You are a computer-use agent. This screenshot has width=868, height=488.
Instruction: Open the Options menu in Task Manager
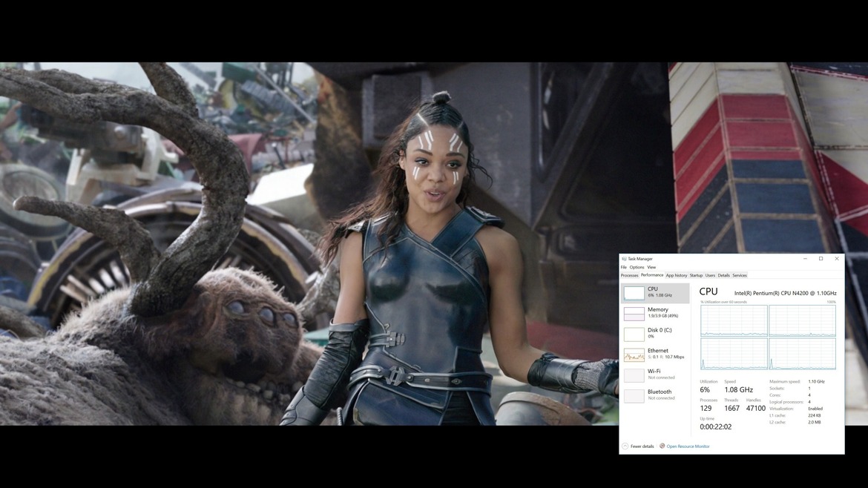[x=637, y=267]
